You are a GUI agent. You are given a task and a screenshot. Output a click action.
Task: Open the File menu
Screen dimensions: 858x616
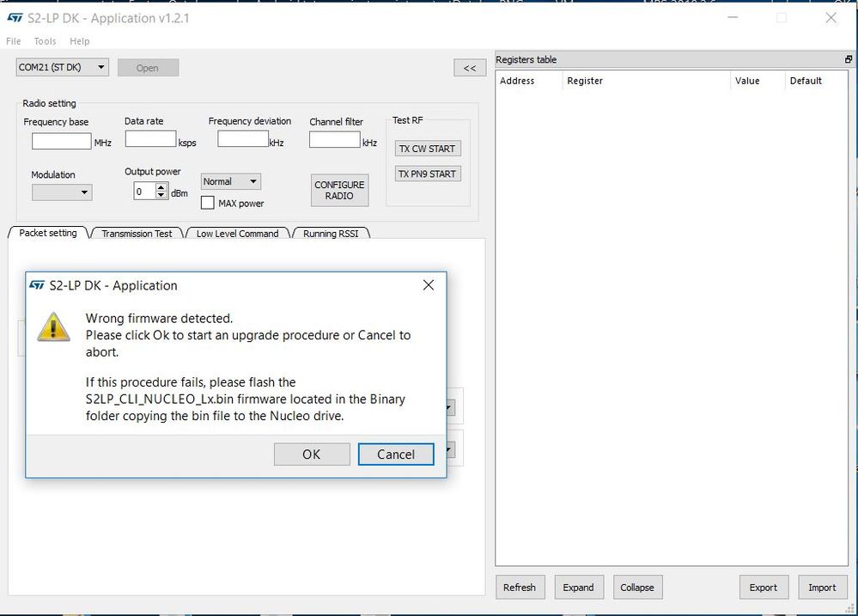(x=14, y=41)
